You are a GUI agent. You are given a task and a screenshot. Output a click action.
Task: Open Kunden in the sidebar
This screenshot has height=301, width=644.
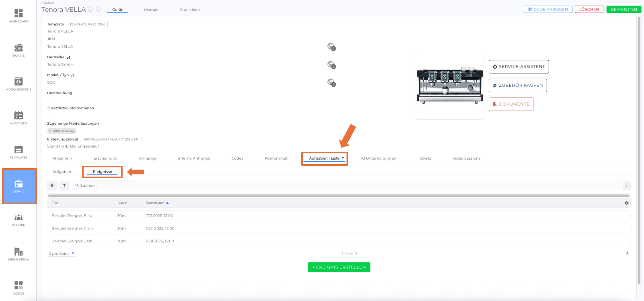[x=18, y=220]
